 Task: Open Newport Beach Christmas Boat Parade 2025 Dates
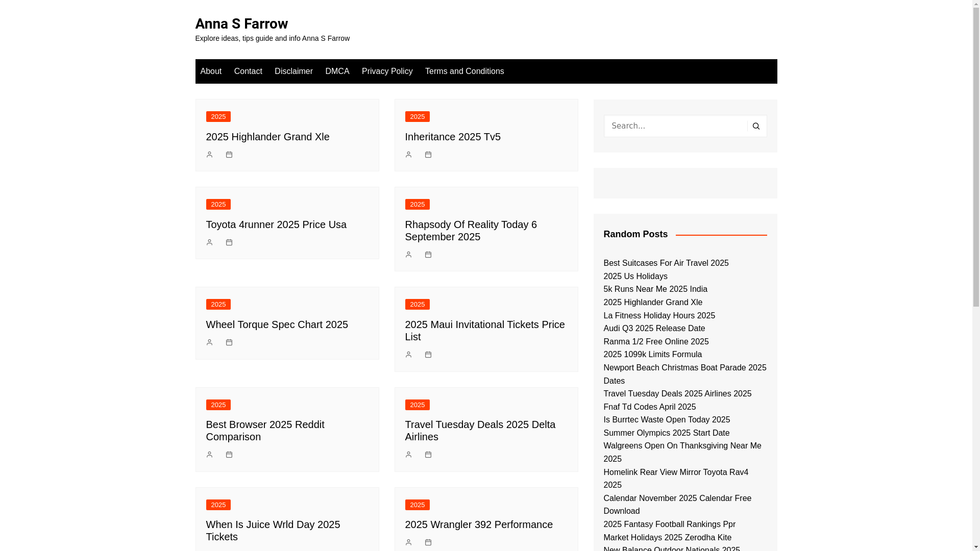pyautogui.click(x=684, y=374)
